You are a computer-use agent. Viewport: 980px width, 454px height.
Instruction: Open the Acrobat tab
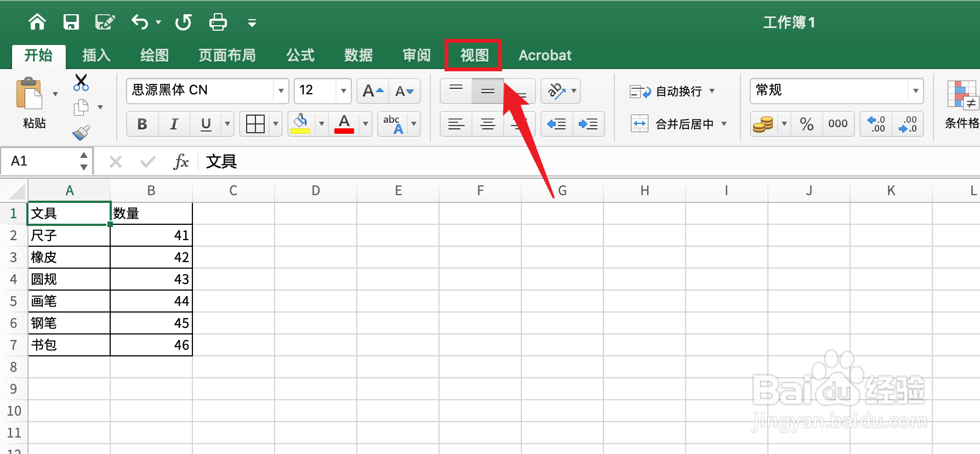(x=545, y=55)
